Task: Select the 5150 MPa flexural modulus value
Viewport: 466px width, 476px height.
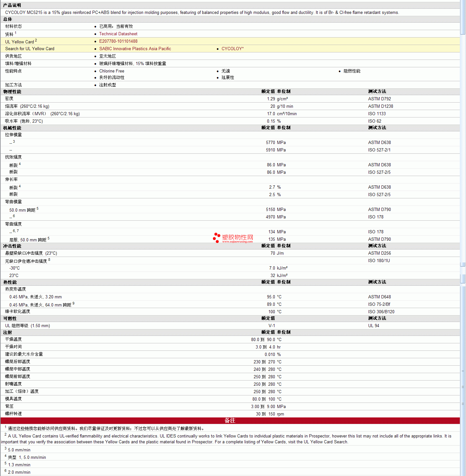Action: 276,209
